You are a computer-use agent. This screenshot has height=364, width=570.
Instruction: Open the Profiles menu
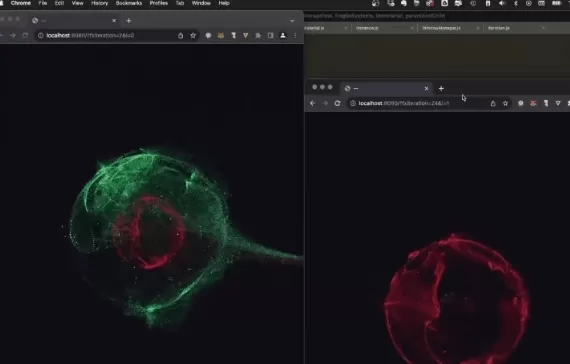click(x=159, y=3)
